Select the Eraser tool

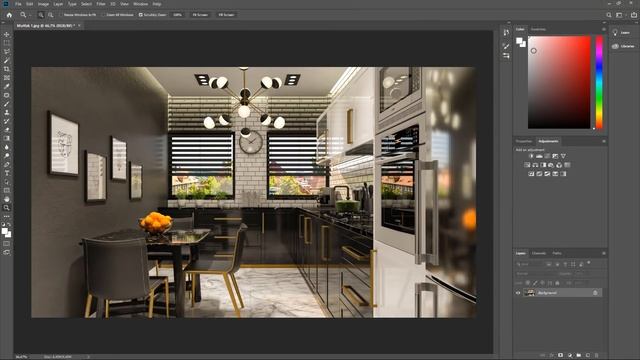point(7,130)
